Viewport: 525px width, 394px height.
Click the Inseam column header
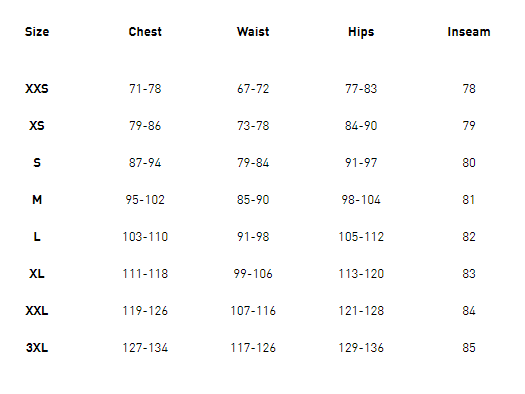coord(469,32)
